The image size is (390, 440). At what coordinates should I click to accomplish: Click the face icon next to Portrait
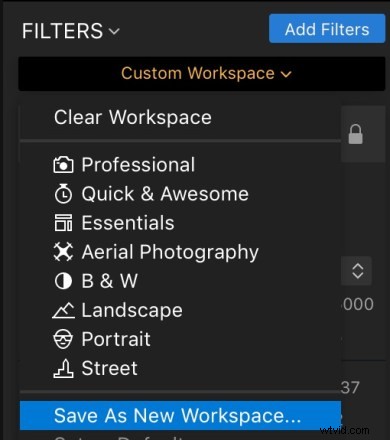point(63,339)
